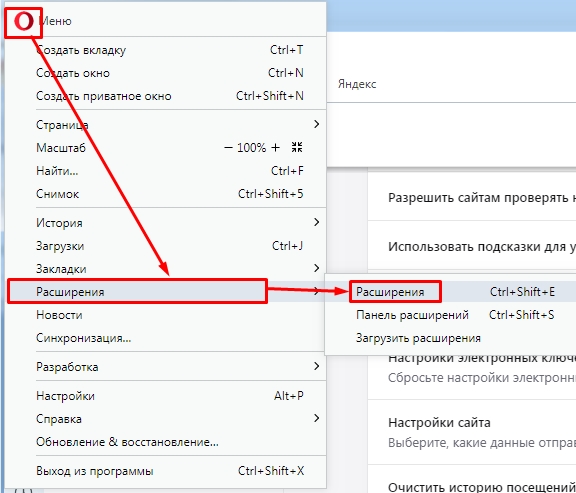576x493 pixels.
Task: Click the Масштаб 100% value
Action: click(252, 148)
